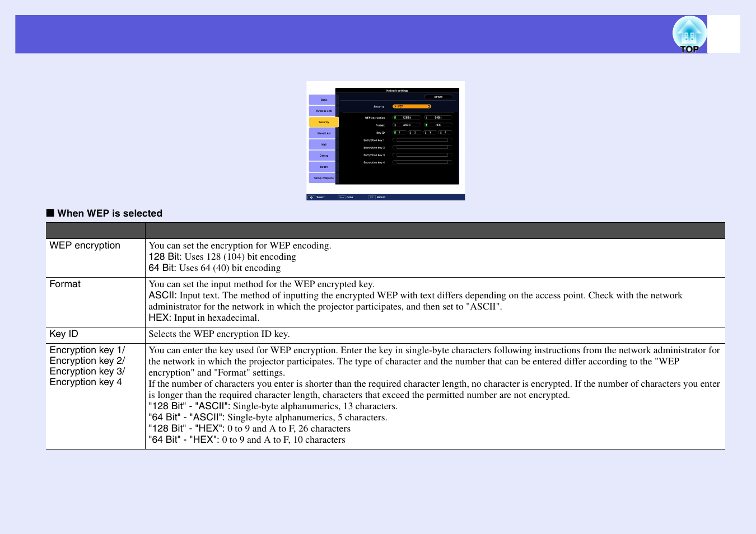
Task: Click the '"64 Bit" - "ASCII"' 5 characters line
Action: tap(268, 417)
